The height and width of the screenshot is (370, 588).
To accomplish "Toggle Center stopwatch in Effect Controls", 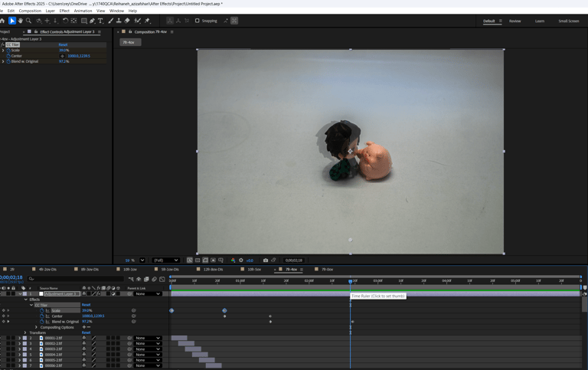I will (8, 56).
